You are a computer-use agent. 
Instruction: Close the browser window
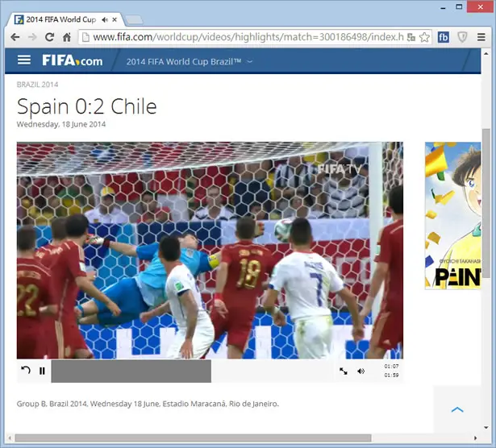[481, 6]
